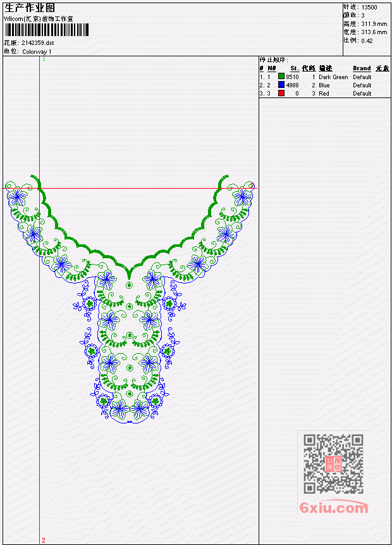Click the Default brand in Dark Green row
Image resolution: width=392 pixels, height=545 pixels.
tap(362, 77)
